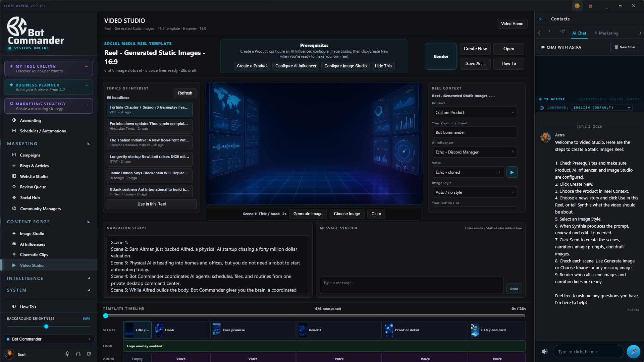Click the Render button
The width and height of the screenshot is (644, 362).
click(x=441, y=56)
